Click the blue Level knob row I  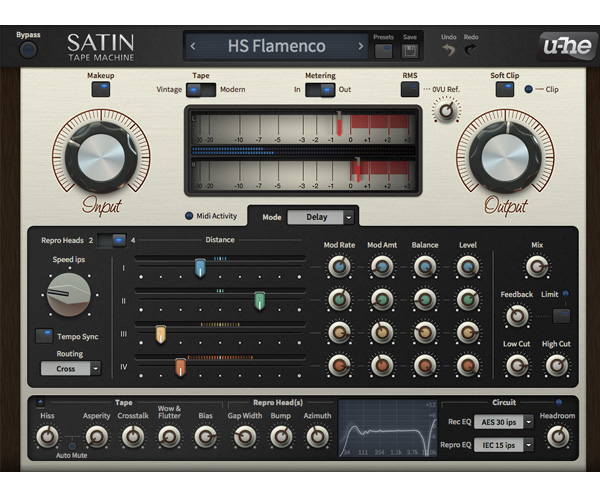point(468,267)
